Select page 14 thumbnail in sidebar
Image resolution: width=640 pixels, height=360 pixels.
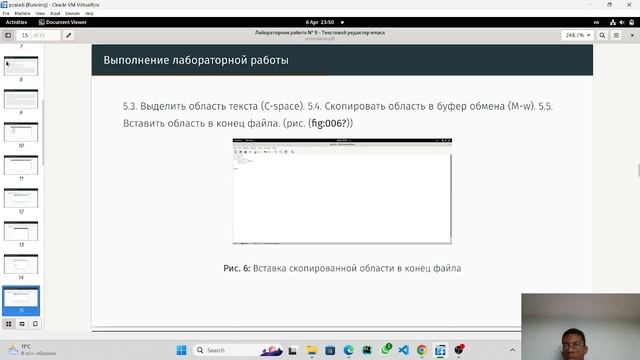(21, 264)
